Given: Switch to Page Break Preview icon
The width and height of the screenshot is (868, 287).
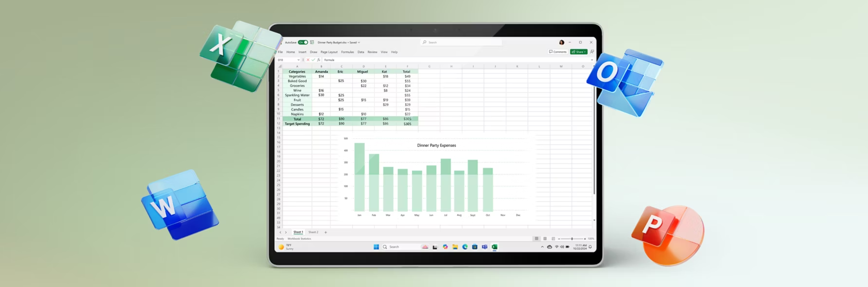Looking at the screenshot, I should 553,239.
